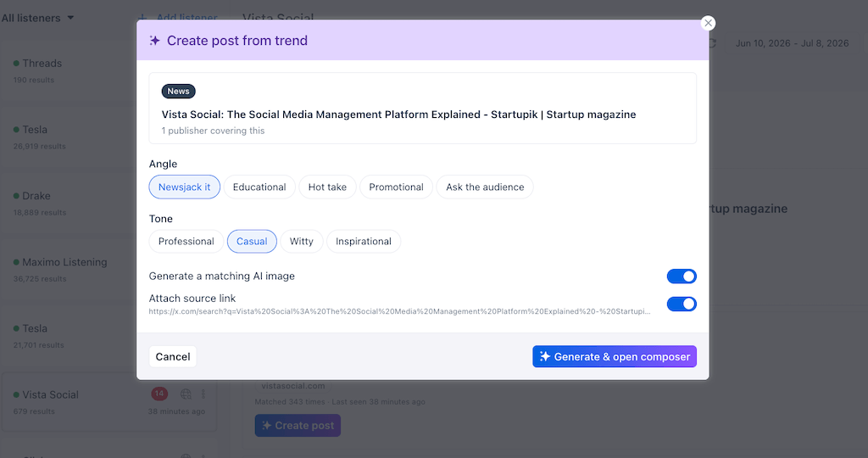Set tone to Professional
Image resolution: width=868 pixels, height=458 pixels.
(186, 242)
